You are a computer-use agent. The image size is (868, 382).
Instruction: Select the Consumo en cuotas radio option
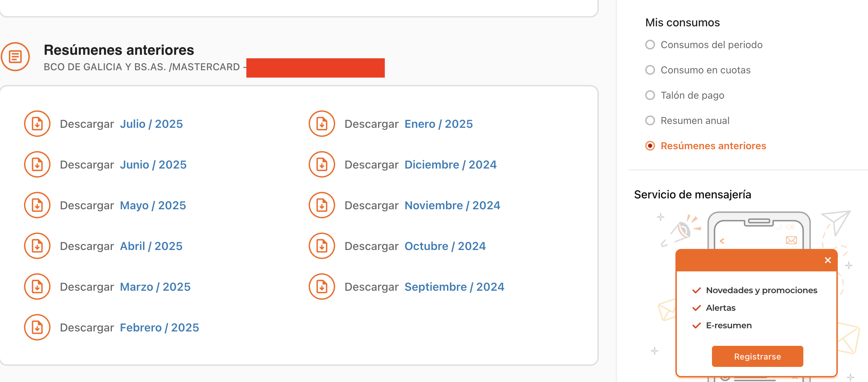click(650, 70)
